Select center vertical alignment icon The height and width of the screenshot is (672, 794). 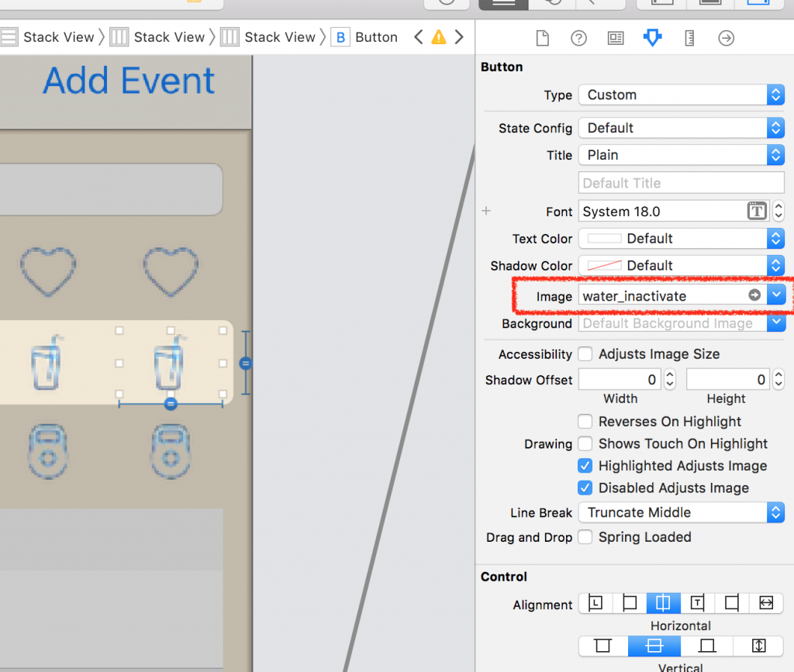tap(654, 646)
